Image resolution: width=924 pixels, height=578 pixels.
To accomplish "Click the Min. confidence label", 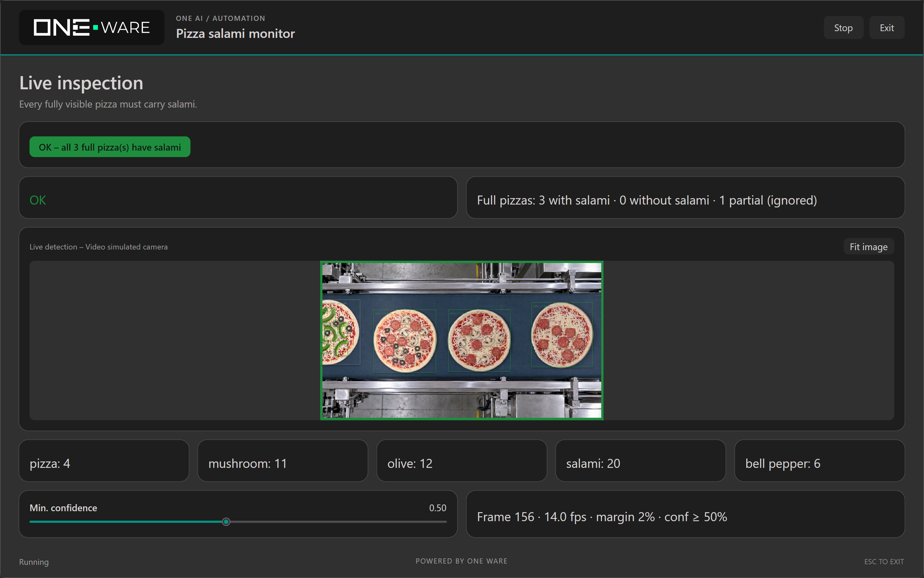I will (64, 508).
